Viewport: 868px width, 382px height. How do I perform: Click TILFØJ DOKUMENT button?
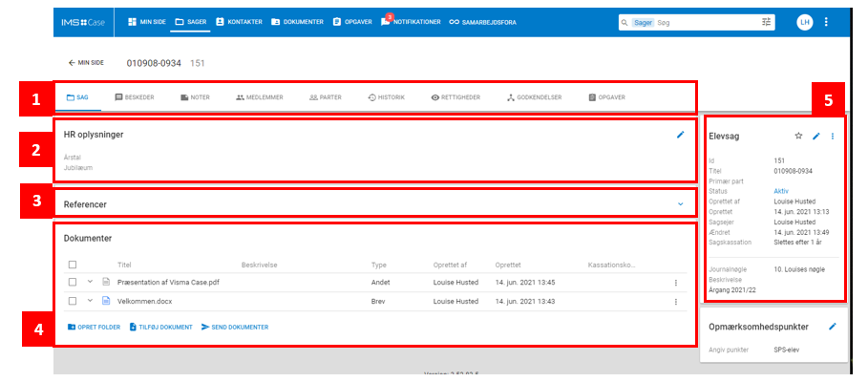click(160, 328)
